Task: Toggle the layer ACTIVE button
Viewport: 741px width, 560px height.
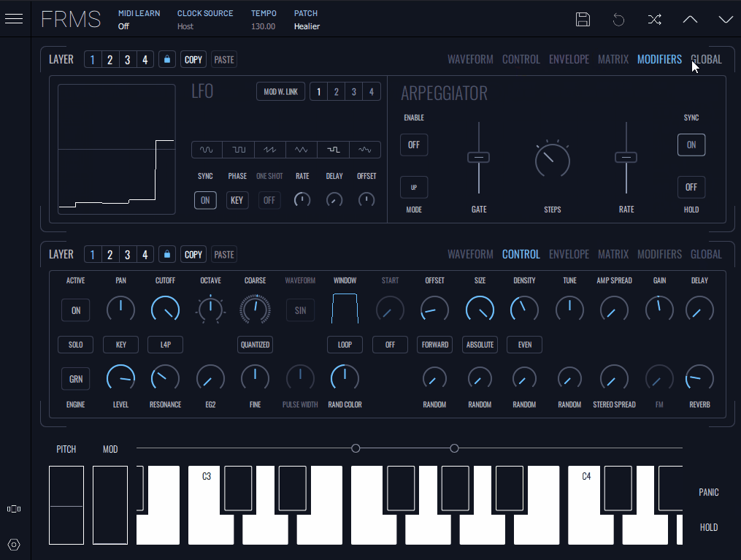Action: coord(75,310)
